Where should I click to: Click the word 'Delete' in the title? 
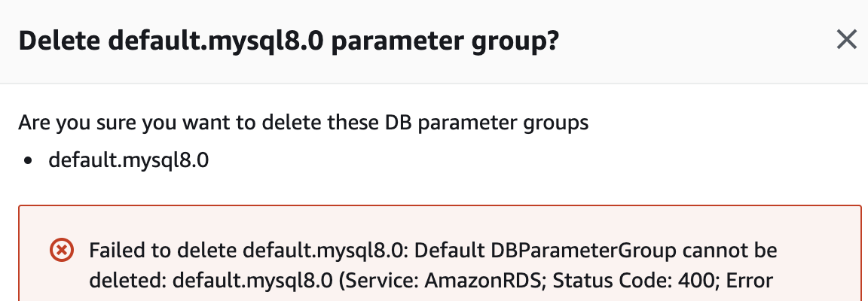tap(60, 41)
